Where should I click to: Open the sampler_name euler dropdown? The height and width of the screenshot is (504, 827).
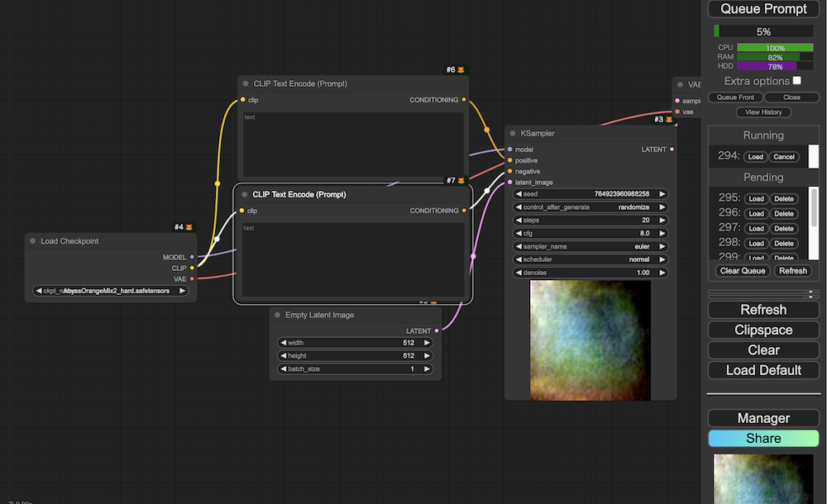(x=590, y=246)
